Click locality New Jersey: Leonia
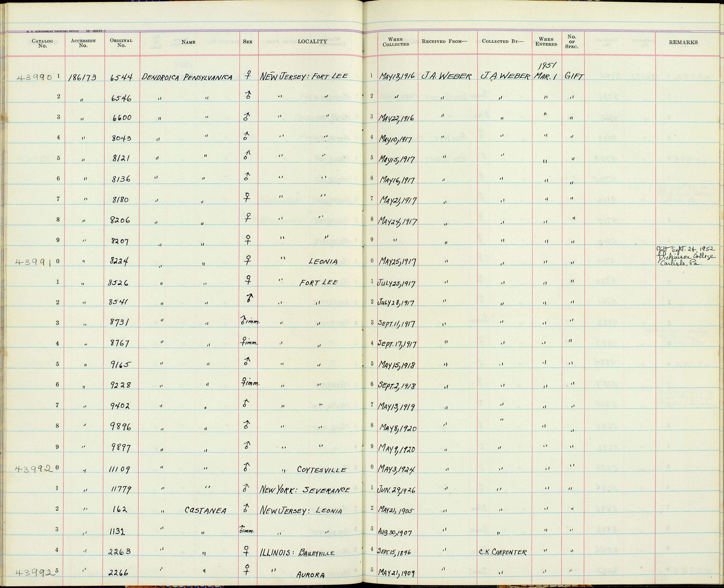 click(301, 510)
